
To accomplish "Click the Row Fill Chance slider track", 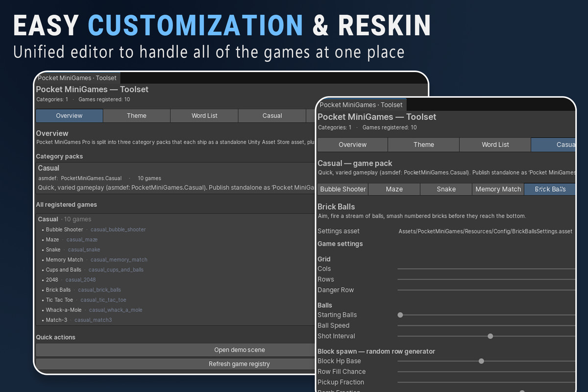I will pos(486,371).
